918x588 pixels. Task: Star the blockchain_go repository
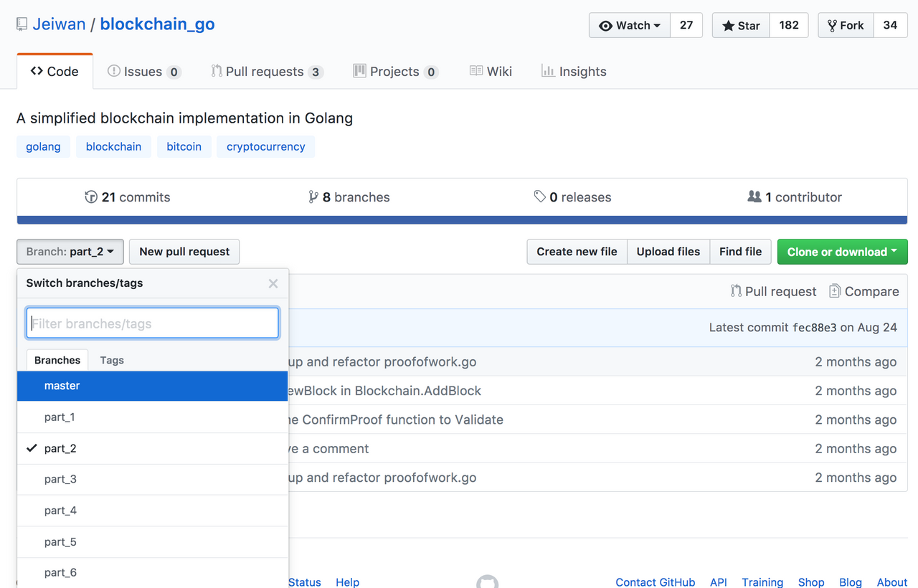(x=741, y=25)
